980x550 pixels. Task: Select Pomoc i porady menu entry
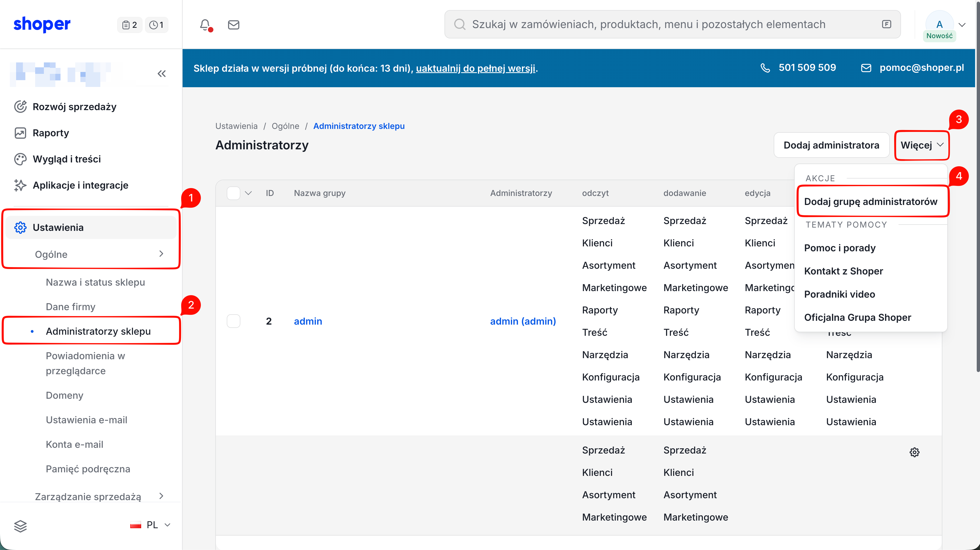(840, 248)
